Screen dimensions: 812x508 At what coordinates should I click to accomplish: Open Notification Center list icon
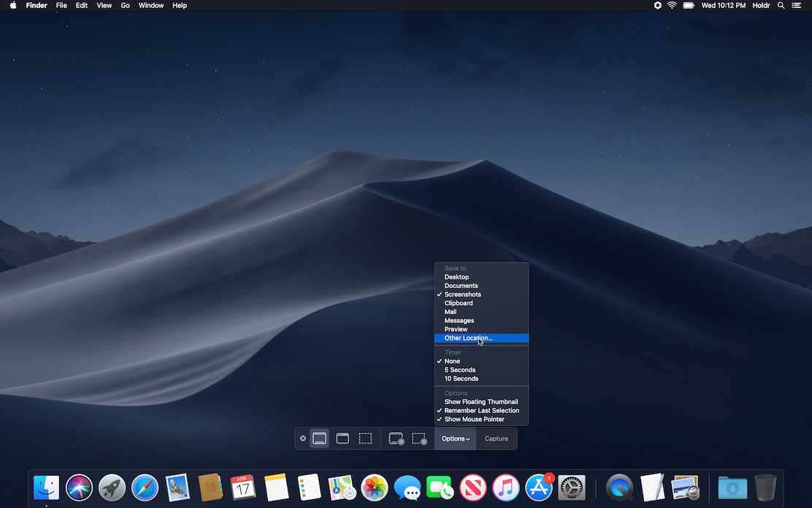point(797,5)
